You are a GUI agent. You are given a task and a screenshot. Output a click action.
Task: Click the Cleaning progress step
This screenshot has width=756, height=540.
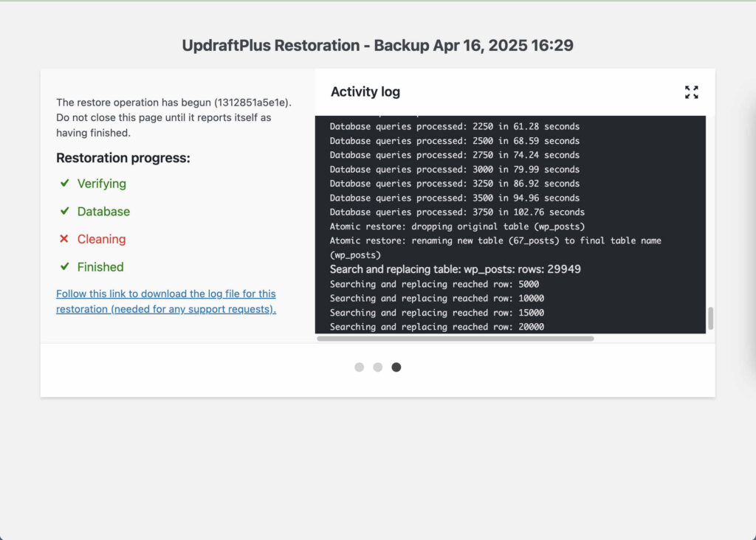click(102, 239)
